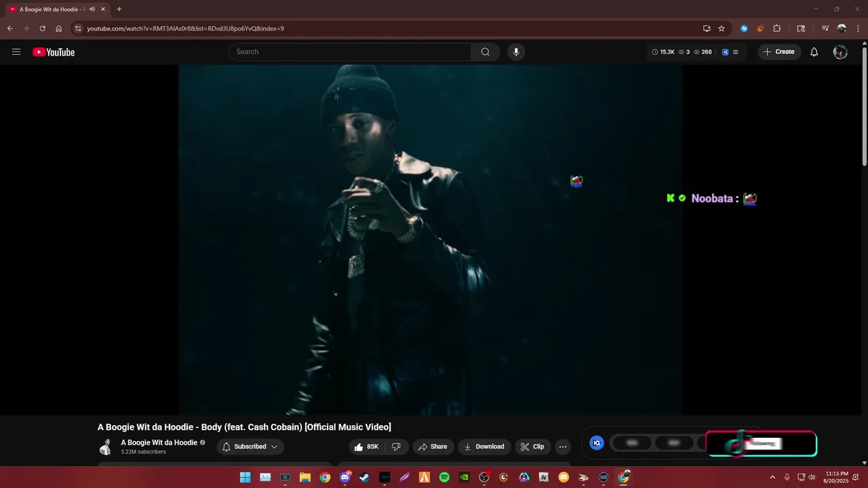Open the clock showing 11:15 PM
This screenshot has width=868, height=488.
(837, 477)
